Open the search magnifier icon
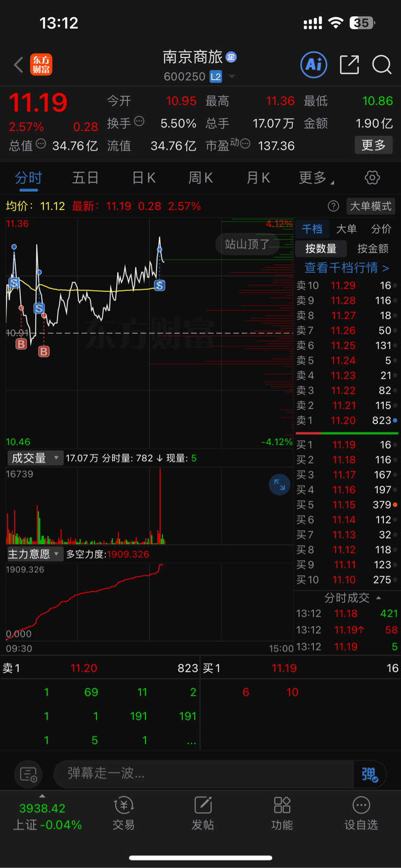This screenshot has height=868, width=401. click(382, 65)
